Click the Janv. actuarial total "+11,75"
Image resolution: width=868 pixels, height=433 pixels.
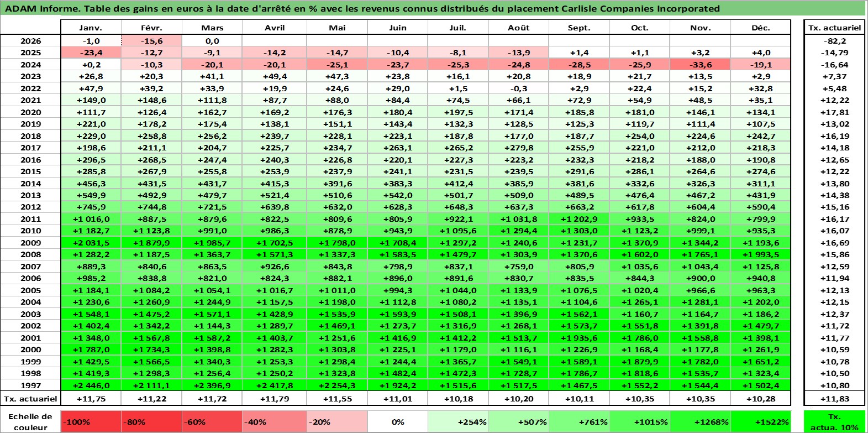click(x=91, y=399)
